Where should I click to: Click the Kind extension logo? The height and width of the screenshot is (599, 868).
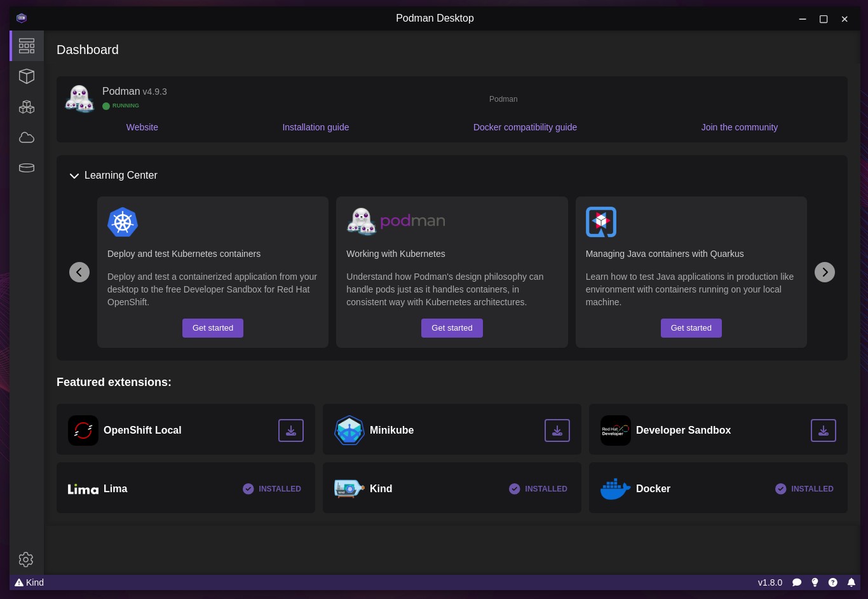click(x=349, y=488)
